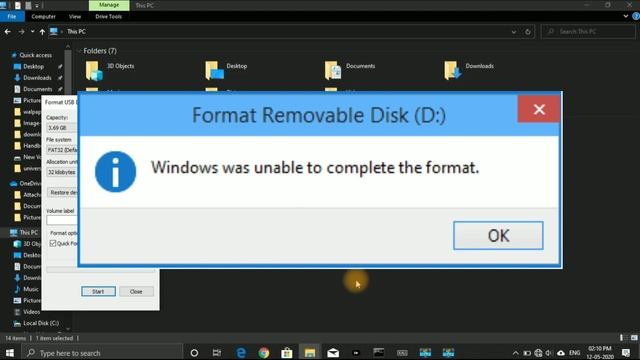Open Mail app from taskbar
640x360 pixels.
333,353
